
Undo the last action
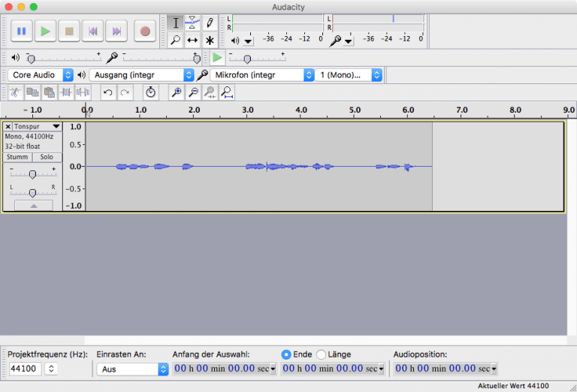click(108, 92)
